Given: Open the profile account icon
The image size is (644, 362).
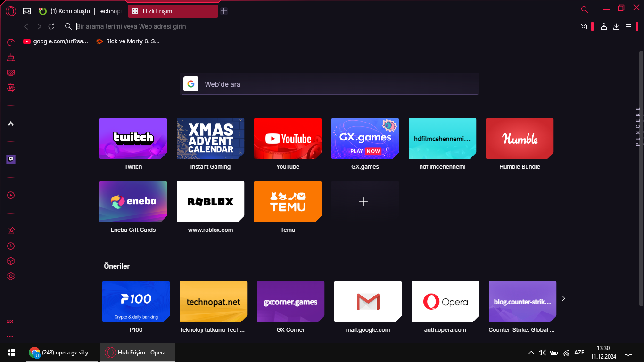Looking at the screenshot, I should 603,27.
